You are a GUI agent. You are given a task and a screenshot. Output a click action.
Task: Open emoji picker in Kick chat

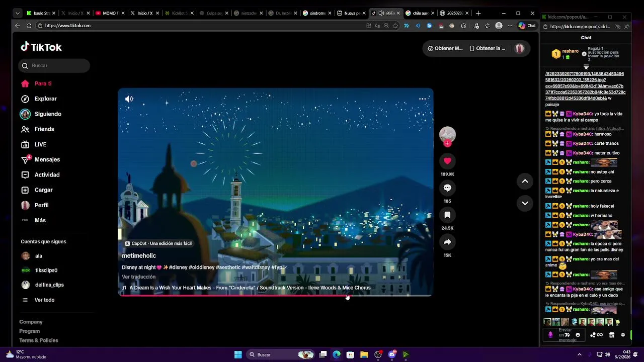[x=578, y=335]
